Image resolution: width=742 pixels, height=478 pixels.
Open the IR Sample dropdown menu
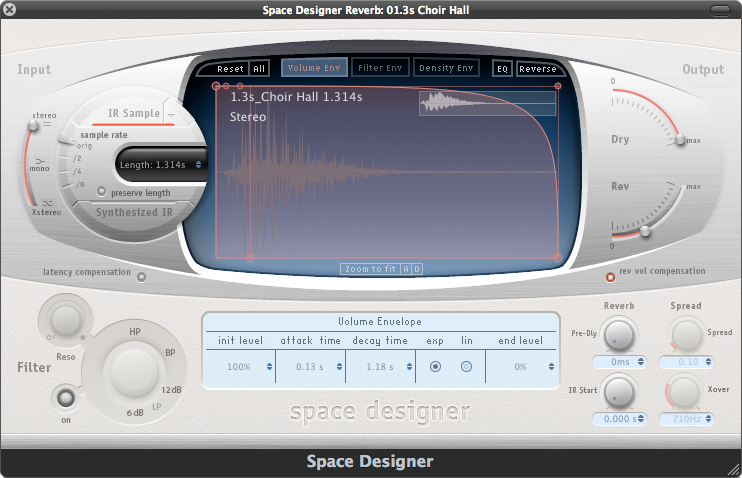tap(171, 114)
